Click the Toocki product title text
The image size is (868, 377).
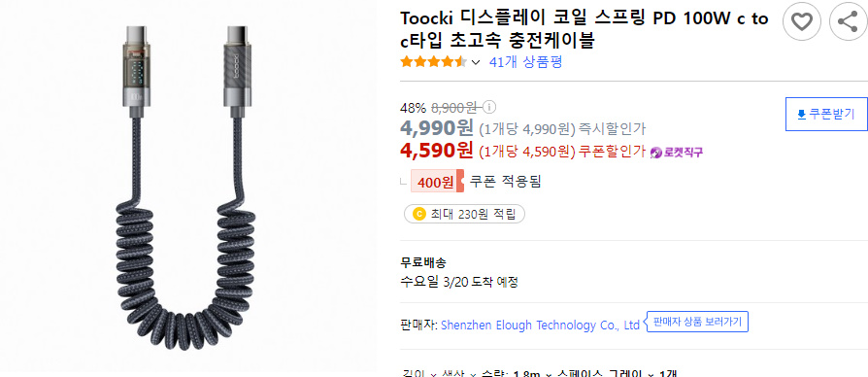pos(584,29)
